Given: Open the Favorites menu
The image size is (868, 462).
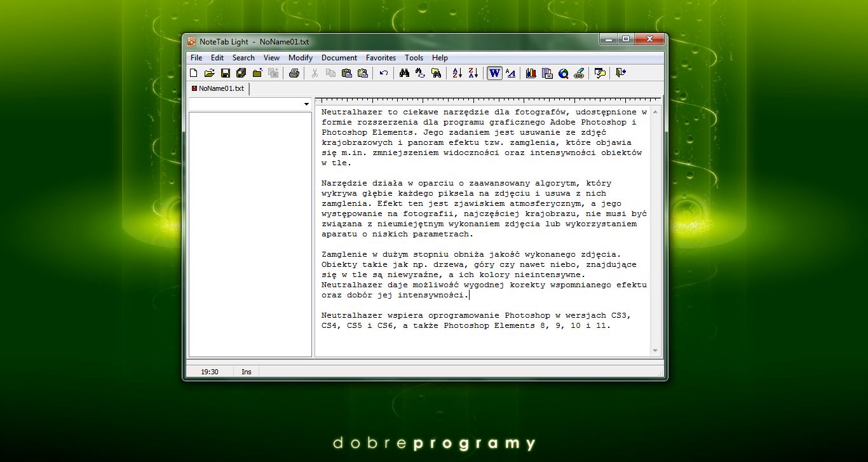Looking at the screenshot, I should pos(381,57).
